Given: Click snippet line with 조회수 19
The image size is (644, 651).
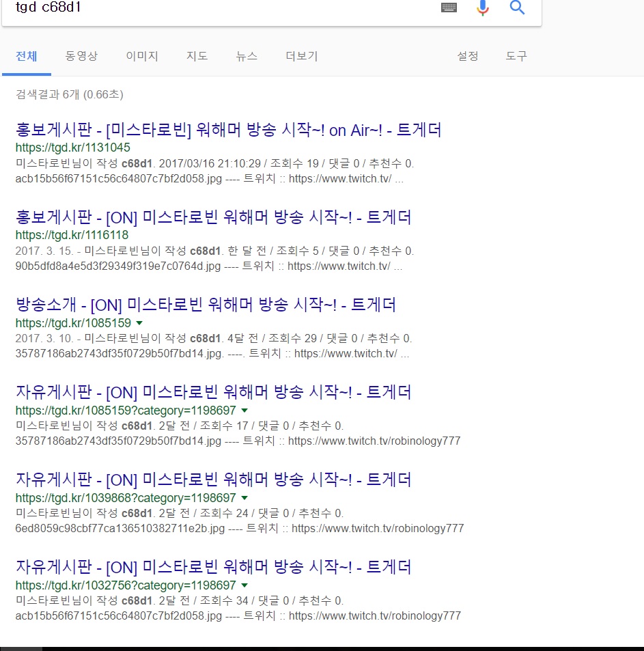Looking at the screenshot, I should (214, 163).
